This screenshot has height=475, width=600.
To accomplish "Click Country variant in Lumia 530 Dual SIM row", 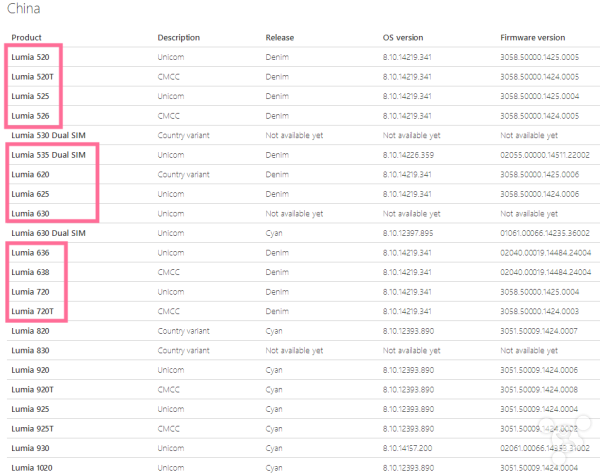I will click(x=183, y=135).
